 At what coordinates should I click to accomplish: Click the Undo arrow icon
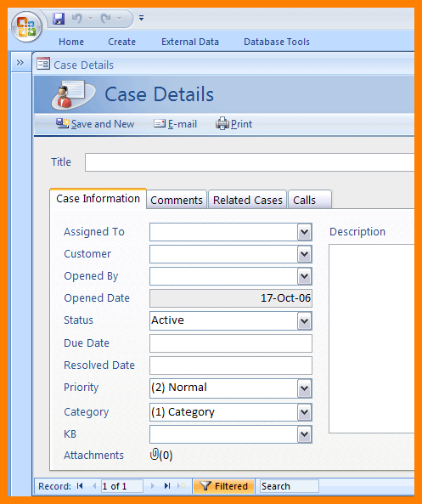point(76,19)
